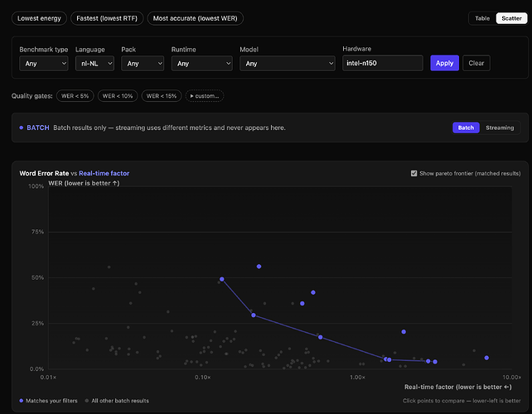Click the Real-time factor axis link
Screen dimensions: 532x414
pyautogui.click(x=104, y=173)
